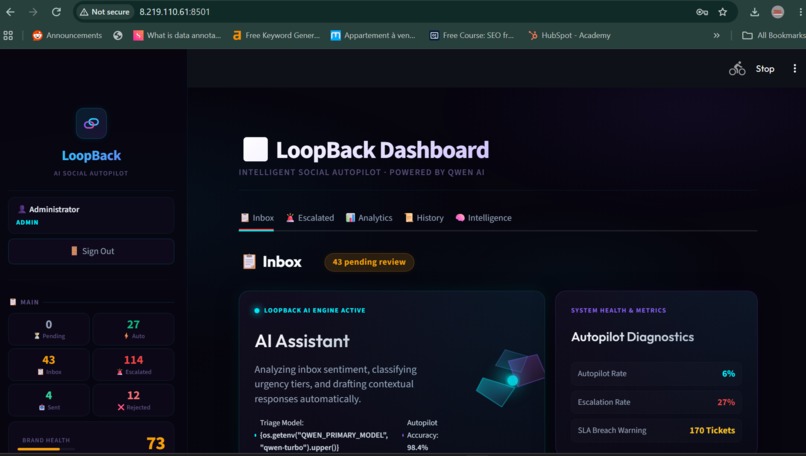Open the Free Course: SEO bookmark
The height and width of the screenshot is (456, 806).
pyautogui.click(x=471, y=35)
